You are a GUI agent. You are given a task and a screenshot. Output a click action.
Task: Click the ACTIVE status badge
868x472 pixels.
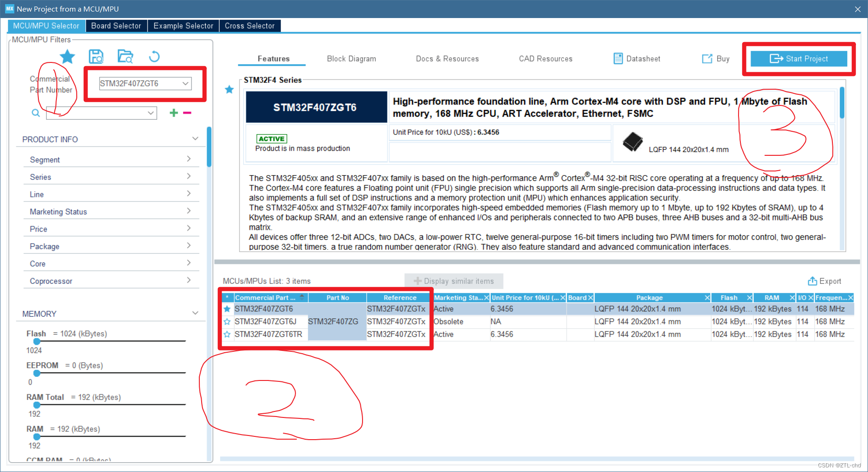pos(272,139)
